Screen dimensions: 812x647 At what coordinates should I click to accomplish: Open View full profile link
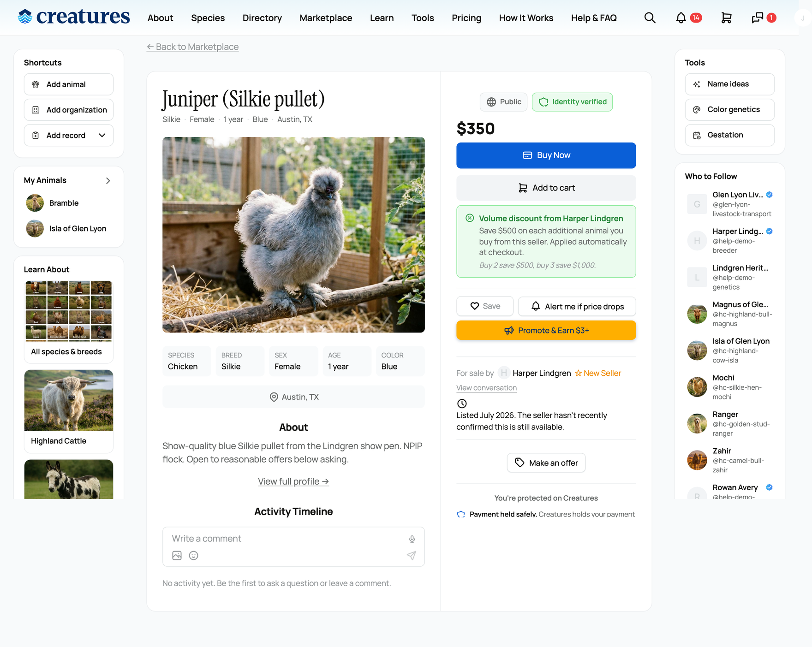(x=293, y=481)
